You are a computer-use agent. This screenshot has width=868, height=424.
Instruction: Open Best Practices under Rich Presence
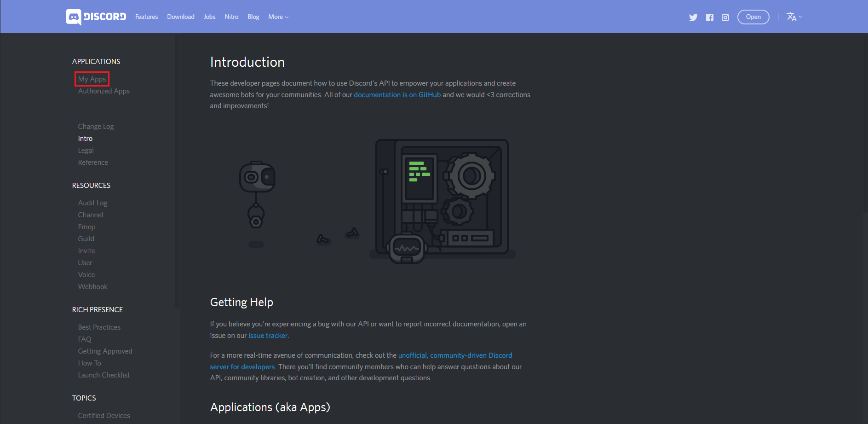pyautogui.click(x=99, y=327)
